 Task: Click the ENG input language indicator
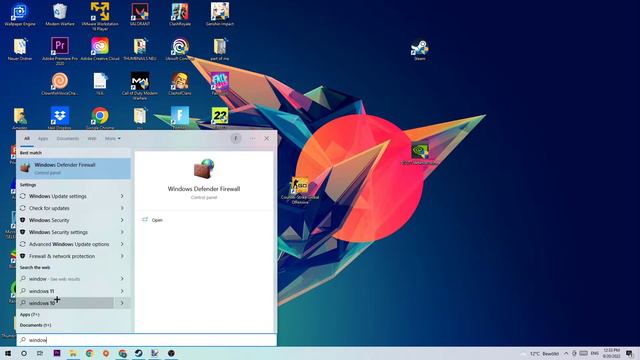[x=595, y=353]
